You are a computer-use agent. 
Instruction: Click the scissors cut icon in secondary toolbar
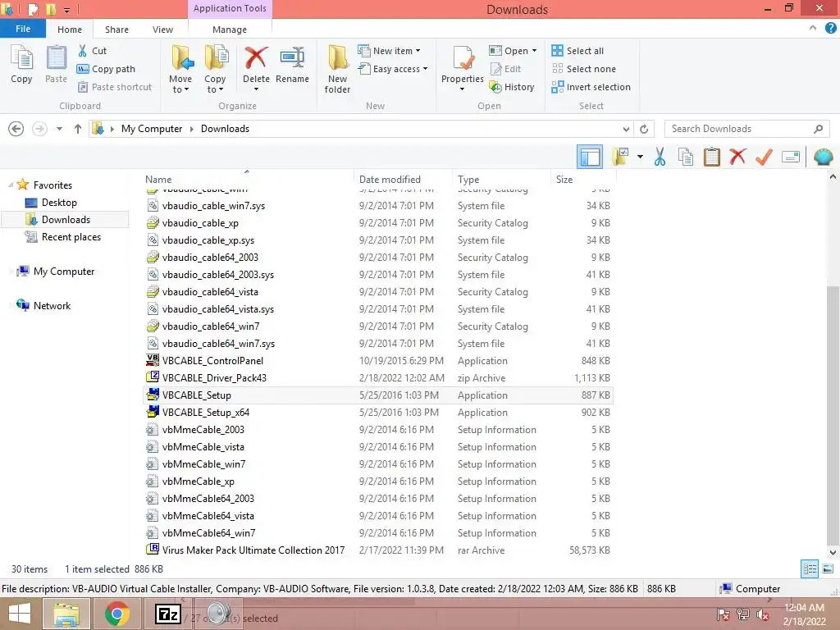tap(660, 157)
